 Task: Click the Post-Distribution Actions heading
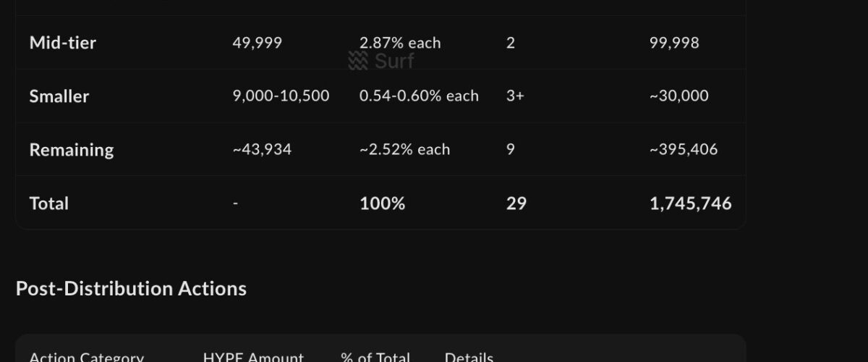pyautogui.click(x=131, y=289)
